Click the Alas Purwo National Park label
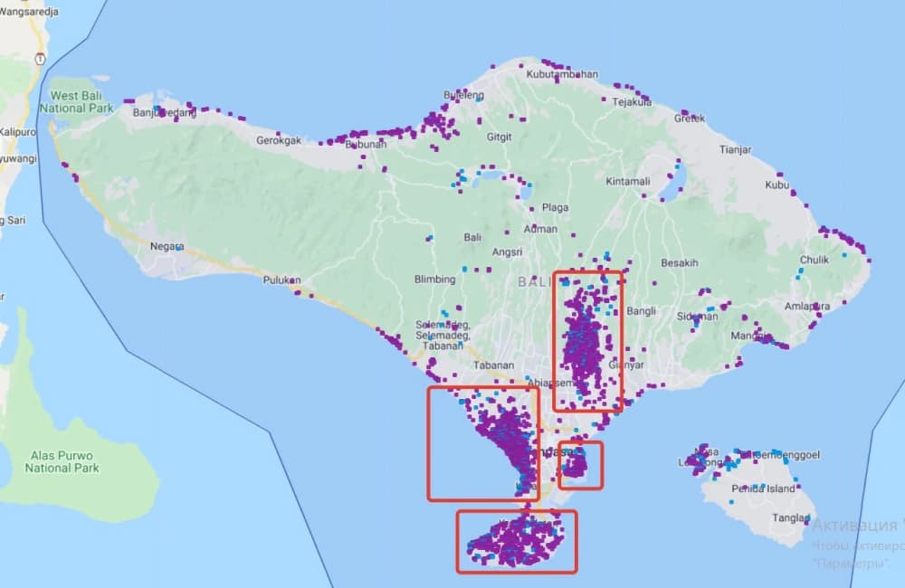The height and width of the screenshot is (588, 905). tap(62, 461)
